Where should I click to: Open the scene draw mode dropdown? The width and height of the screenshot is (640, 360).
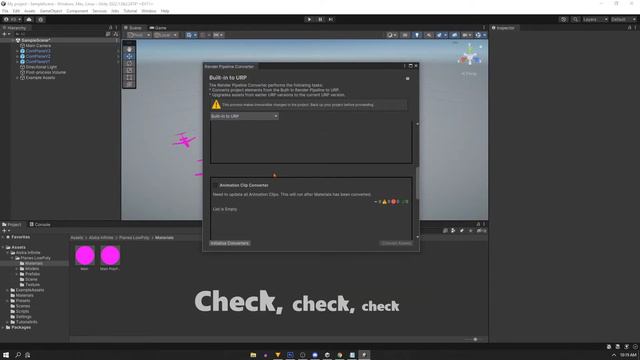pos(391,35)
